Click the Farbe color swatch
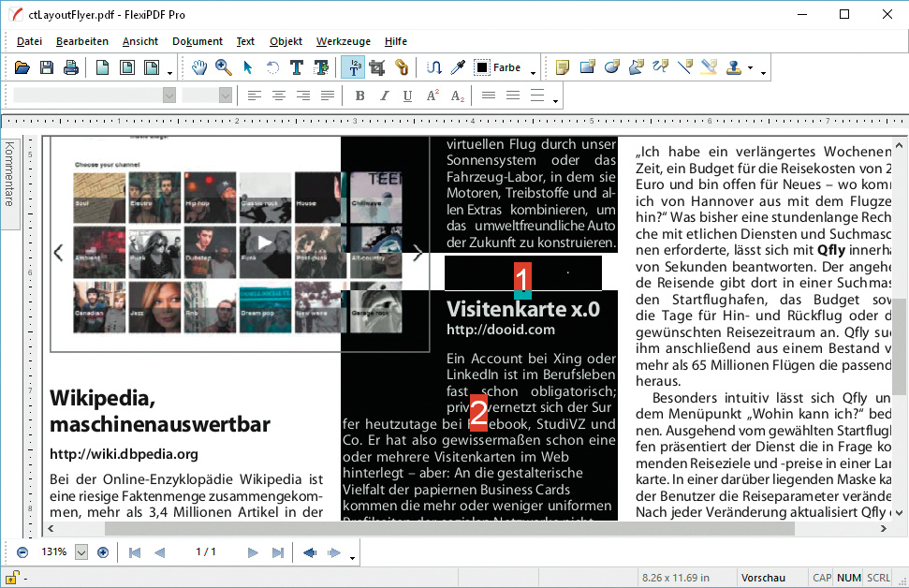Screen dimensions: 909x588 (x=483, y=67)
